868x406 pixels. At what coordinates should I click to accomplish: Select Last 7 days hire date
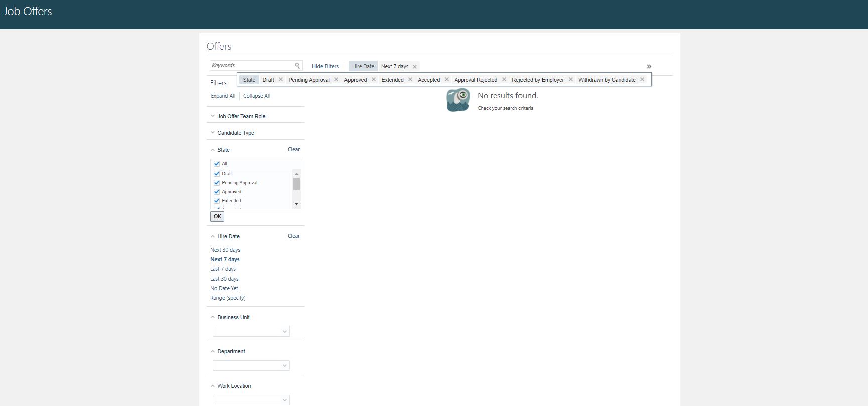tap(223, 269)
